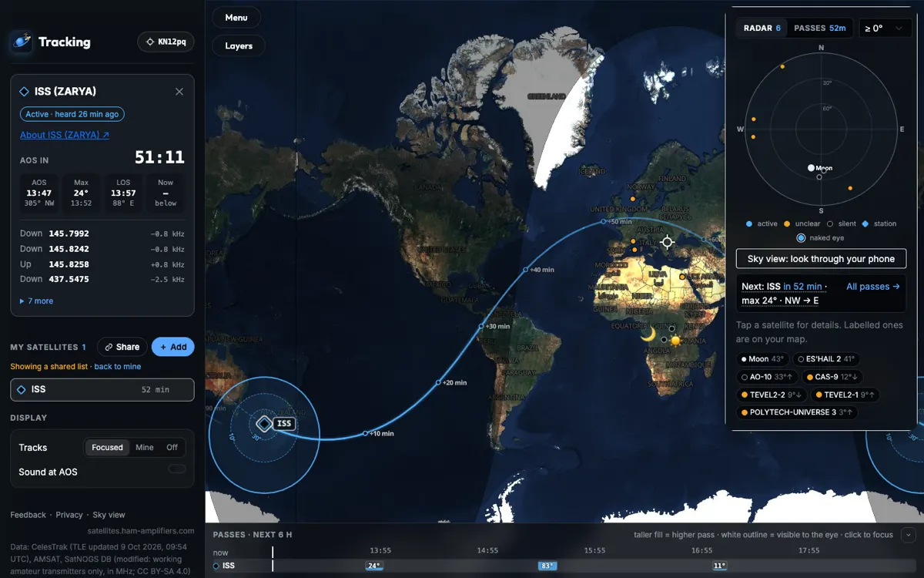Image resolution: width=924 pixels, height=578 pixels.
Task: Open the Menu button on map
Action: point(236,18)
